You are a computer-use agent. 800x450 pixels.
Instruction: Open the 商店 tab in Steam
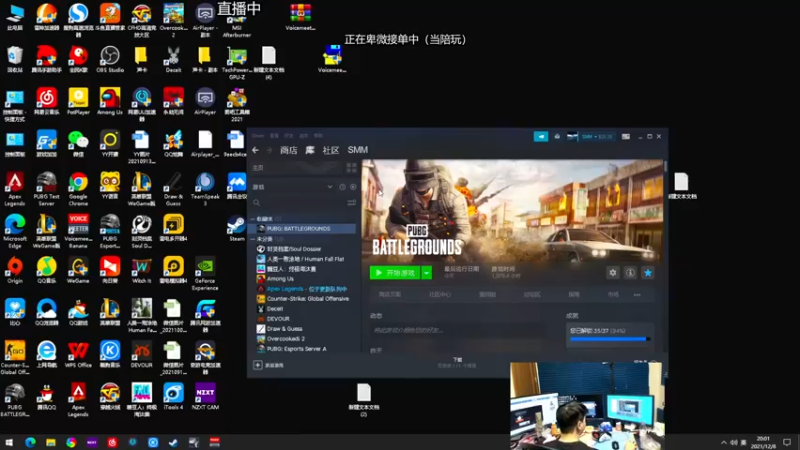[289, 150]
